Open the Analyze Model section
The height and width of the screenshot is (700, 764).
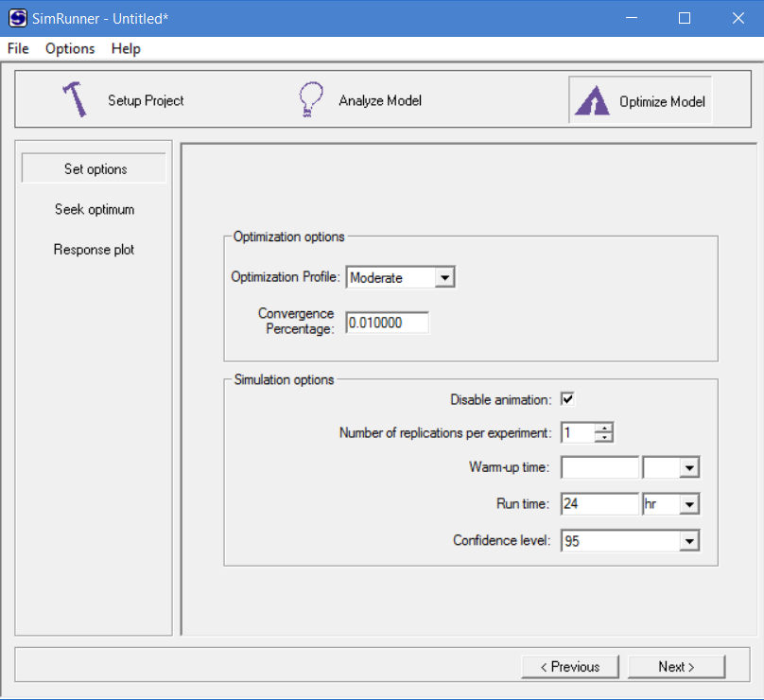(380, 100)
